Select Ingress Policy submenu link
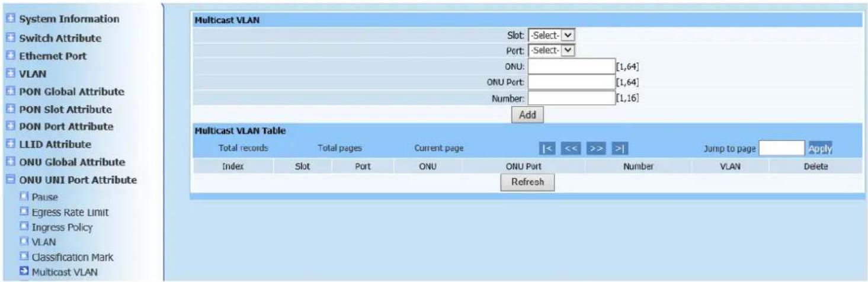 click(x=62, y=227)
